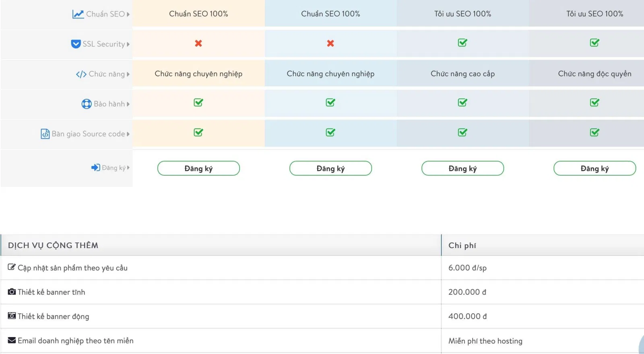Click the red X under first SSL Security column
The image size is (644, 354).
198,43
